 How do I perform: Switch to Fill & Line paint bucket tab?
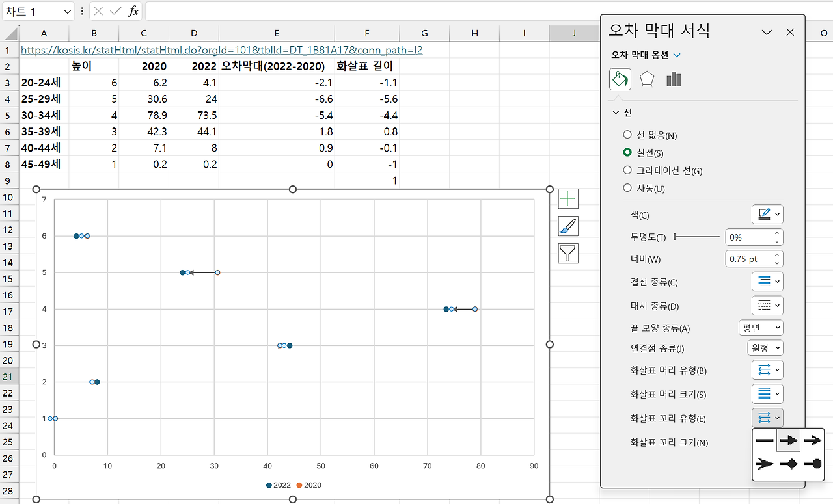coord(620,79)
